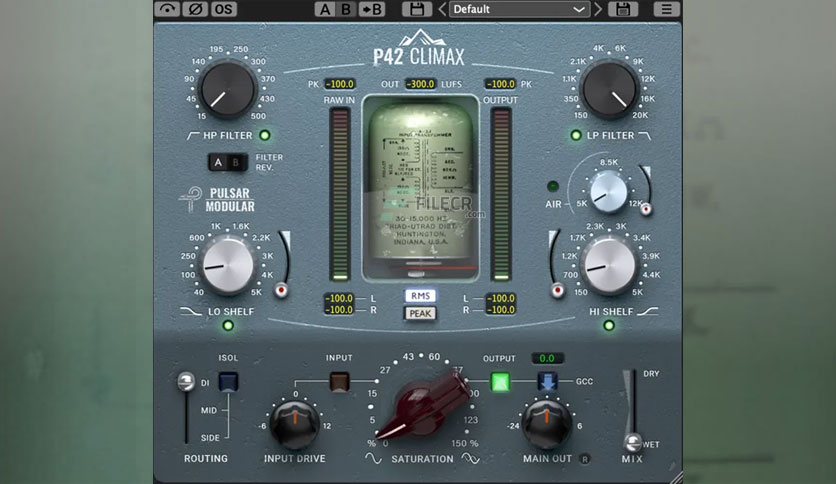
Task: Click the Pulsar Modular logo
Action: tap(218, 200)
